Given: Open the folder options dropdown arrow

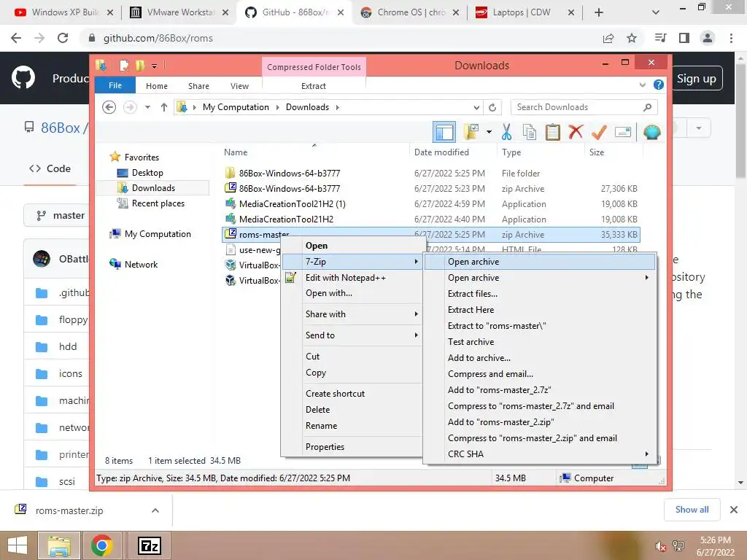Looking at the screenshot, I should point(489,132).
